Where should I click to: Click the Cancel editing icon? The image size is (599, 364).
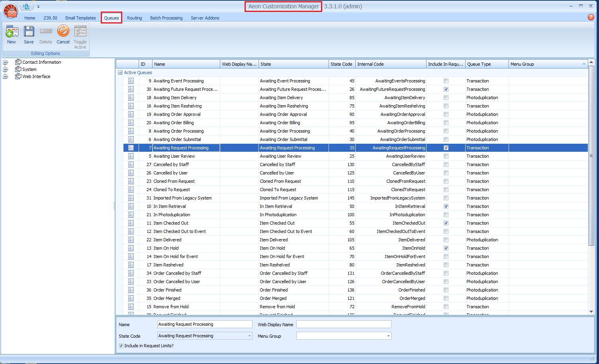63,35
